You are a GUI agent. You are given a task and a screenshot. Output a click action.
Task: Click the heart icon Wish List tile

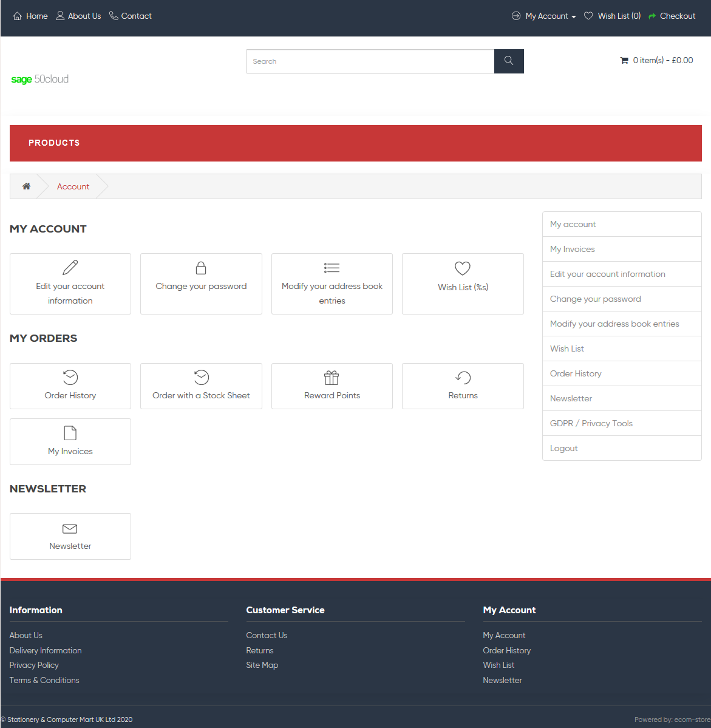(463, 268)
